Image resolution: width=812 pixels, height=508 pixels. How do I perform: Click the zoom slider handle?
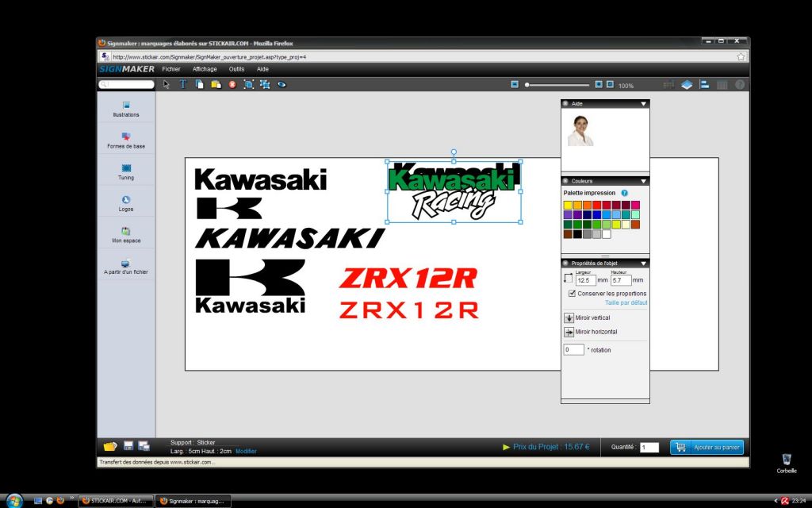point(527,84)
